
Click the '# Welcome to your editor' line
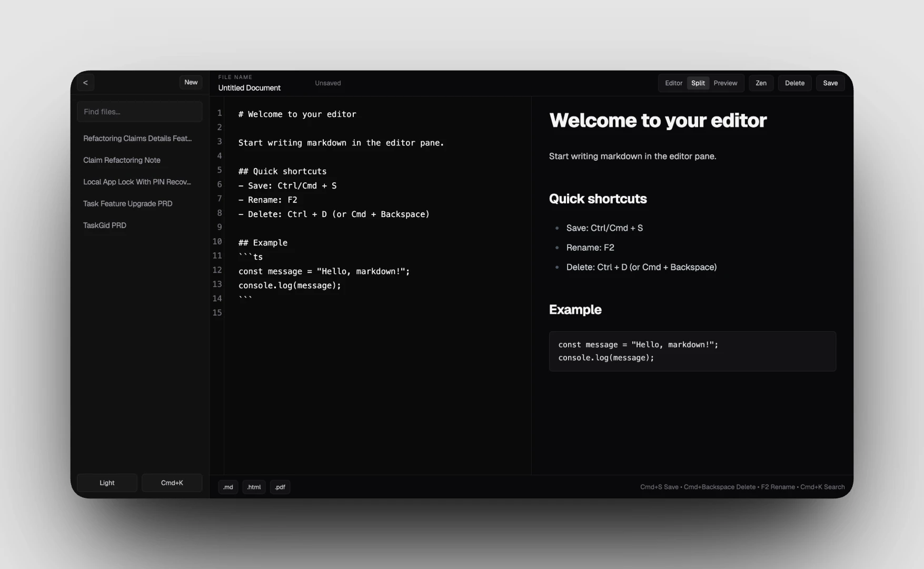click(297, 114)
